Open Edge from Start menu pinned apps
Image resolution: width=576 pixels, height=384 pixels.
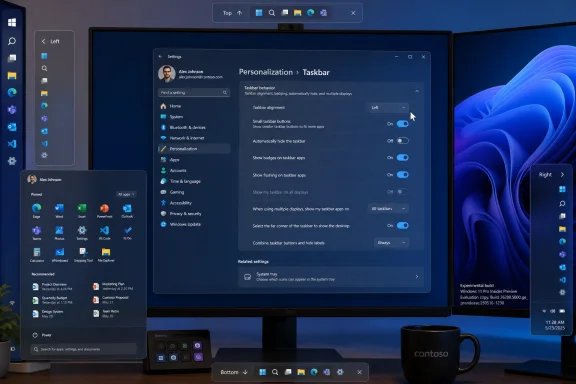(36, 210)
